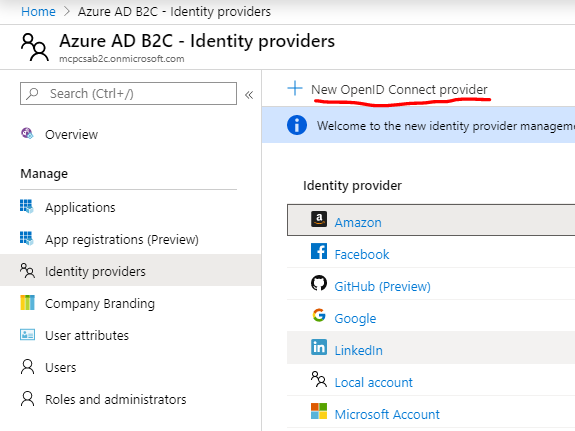Click the Users person icon
This screenshot has width=575, height=431.
tap(28, 367)
